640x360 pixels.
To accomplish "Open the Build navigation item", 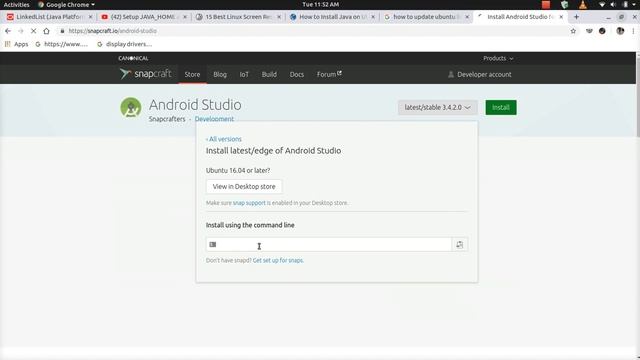I will [x=269, y=74].
